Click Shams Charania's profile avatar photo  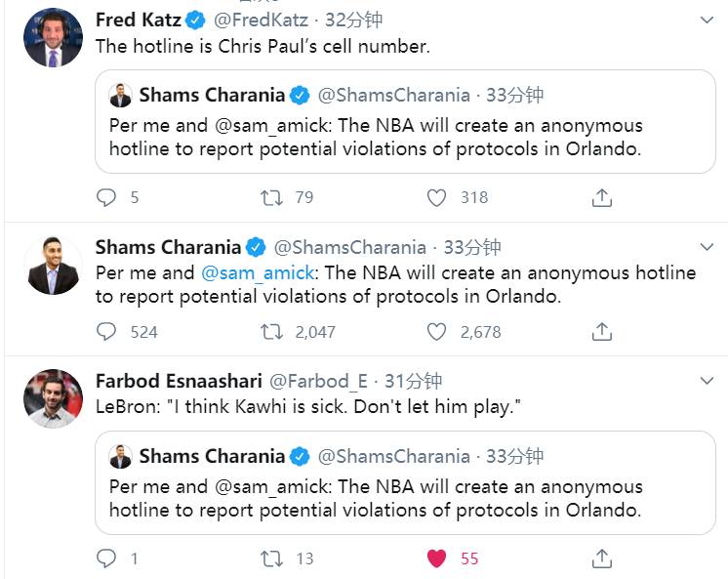point(53,266)
